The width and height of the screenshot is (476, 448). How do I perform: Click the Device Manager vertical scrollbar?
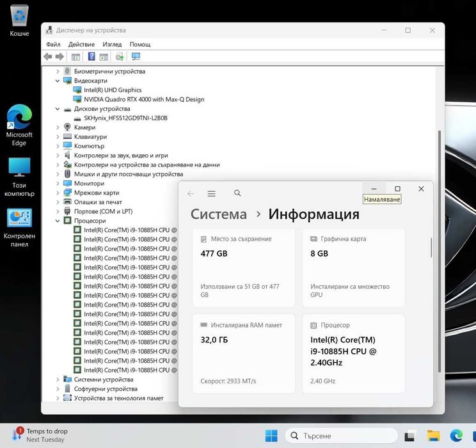440,251
